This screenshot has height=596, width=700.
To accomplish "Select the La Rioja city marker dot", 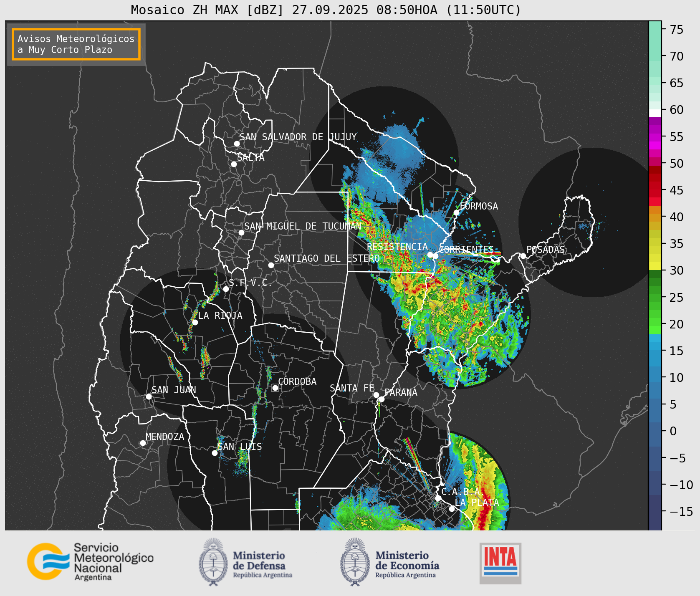I will (195, 322).
